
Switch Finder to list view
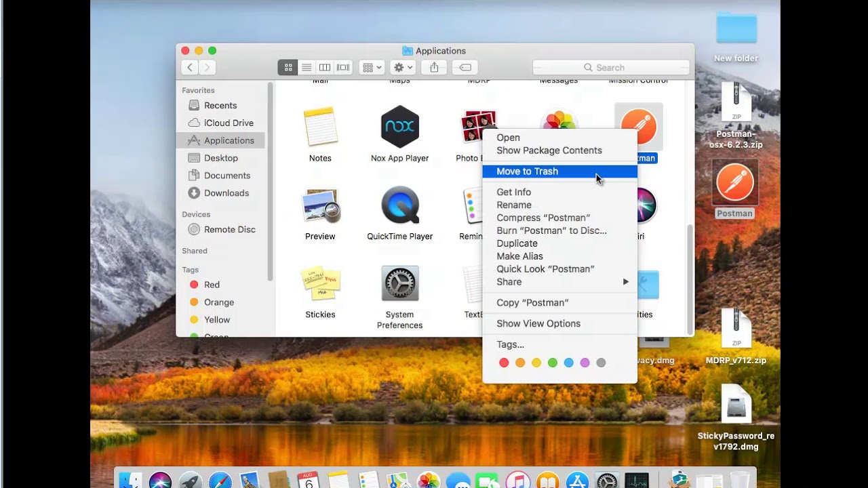point(307,67)
